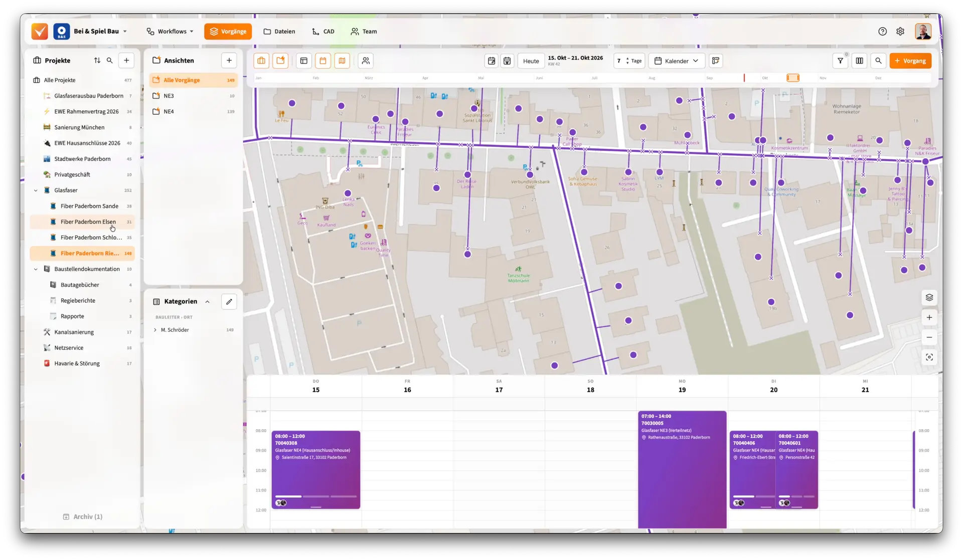Edit categories with the pencil icon
The image size is (963, 560).
pos(229,302)
